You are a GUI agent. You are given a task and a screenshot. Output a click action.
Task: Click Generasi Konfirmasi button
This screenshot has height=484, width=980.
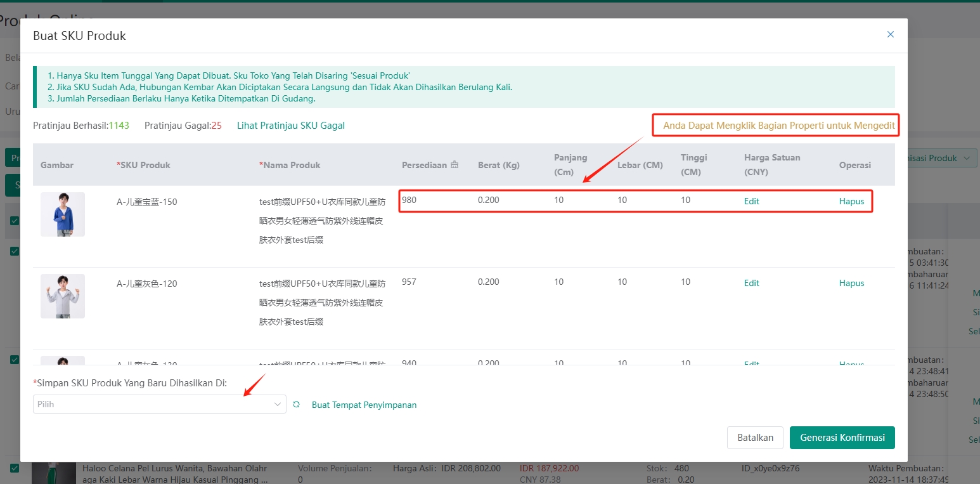842,438
